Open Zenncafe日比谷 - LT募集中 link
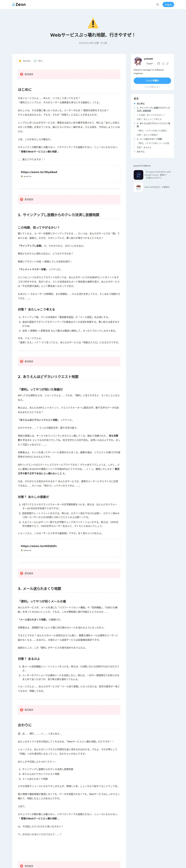The width and height of the screenshot is (186, 868). coord(157,187)
